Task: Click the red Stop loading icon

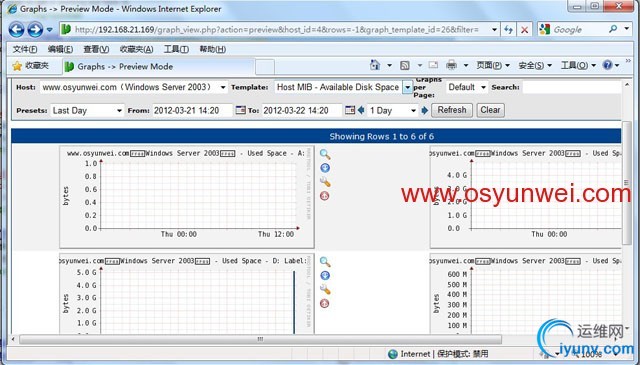Action: point(524,29)
